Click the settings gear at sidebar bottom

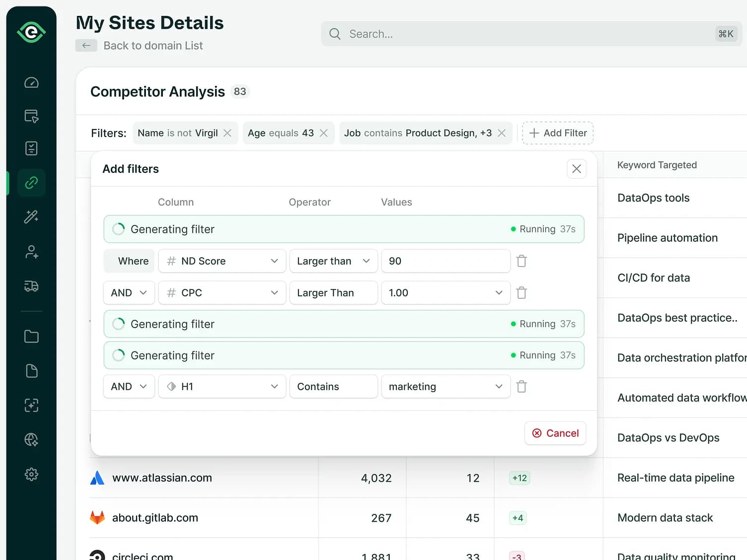click(31, 474)
